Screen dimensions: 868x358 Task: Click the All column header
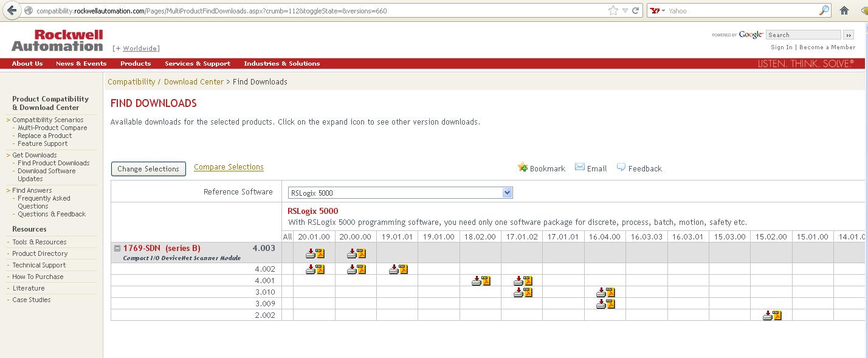(x=288, y=236)
